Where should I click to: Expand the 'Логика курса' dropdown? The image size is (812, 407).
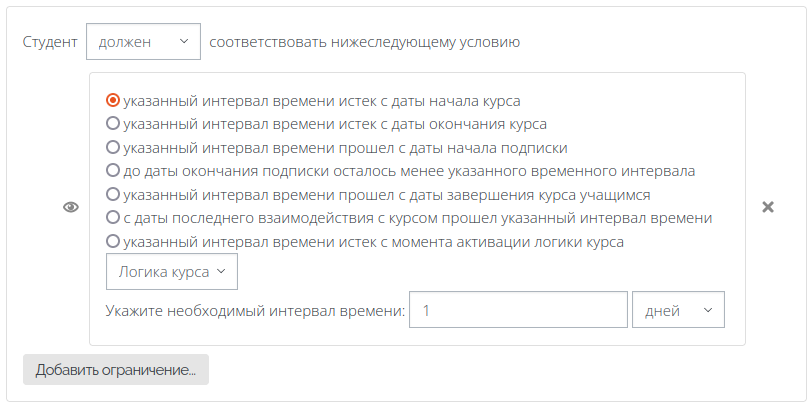(172, 271)
